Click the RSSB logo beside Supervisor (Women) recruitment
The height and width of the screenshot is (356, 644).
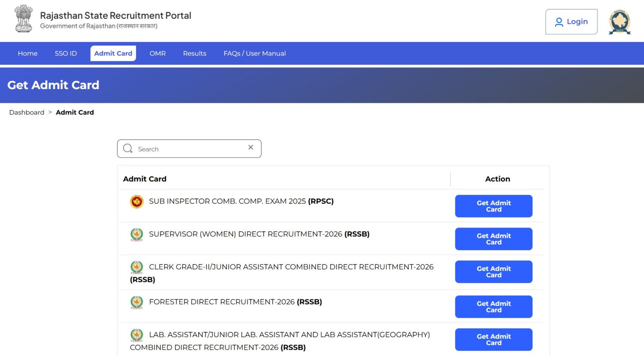pos(137,235)
